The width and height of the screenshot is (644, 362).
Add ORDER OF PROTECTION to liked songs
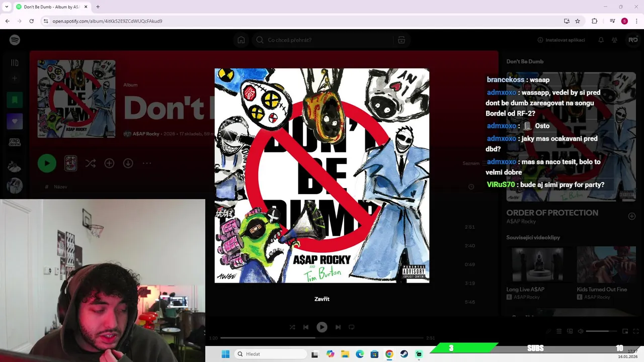tap(632, 216)
